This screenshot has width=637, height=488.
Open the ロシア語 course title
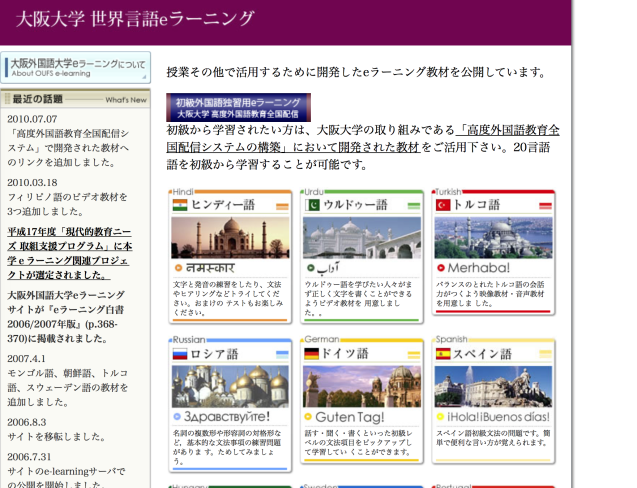point(214,354)
